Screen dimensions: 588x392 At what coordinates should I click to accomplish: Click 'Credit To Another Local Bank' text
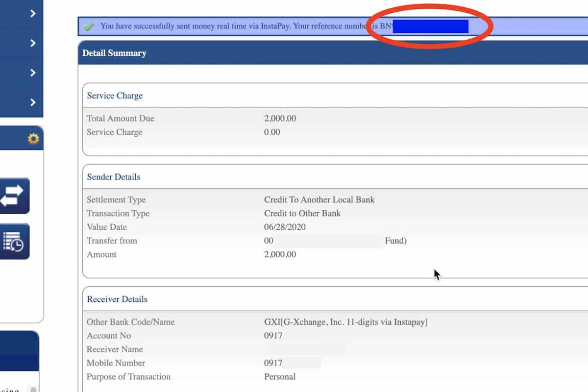tap(319, 199)
